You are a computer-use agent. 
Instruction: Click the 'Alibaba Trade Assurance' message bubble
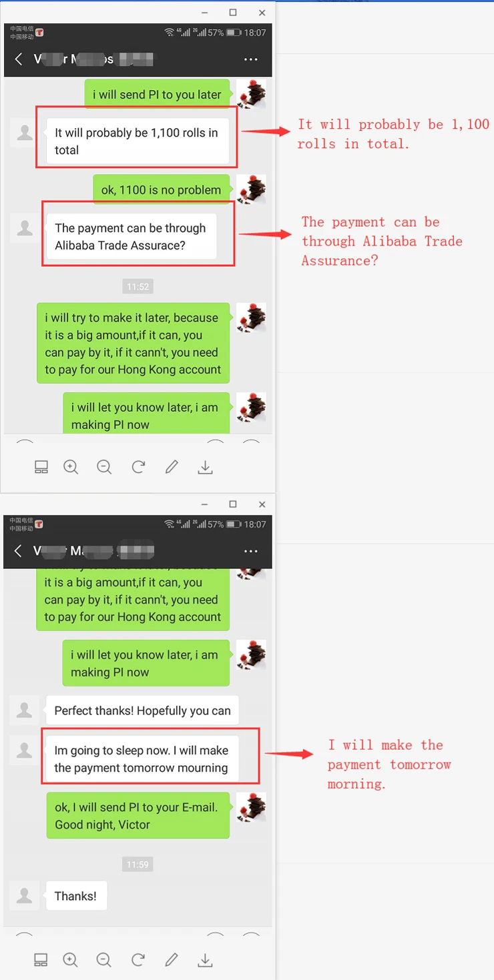(131, 236)
